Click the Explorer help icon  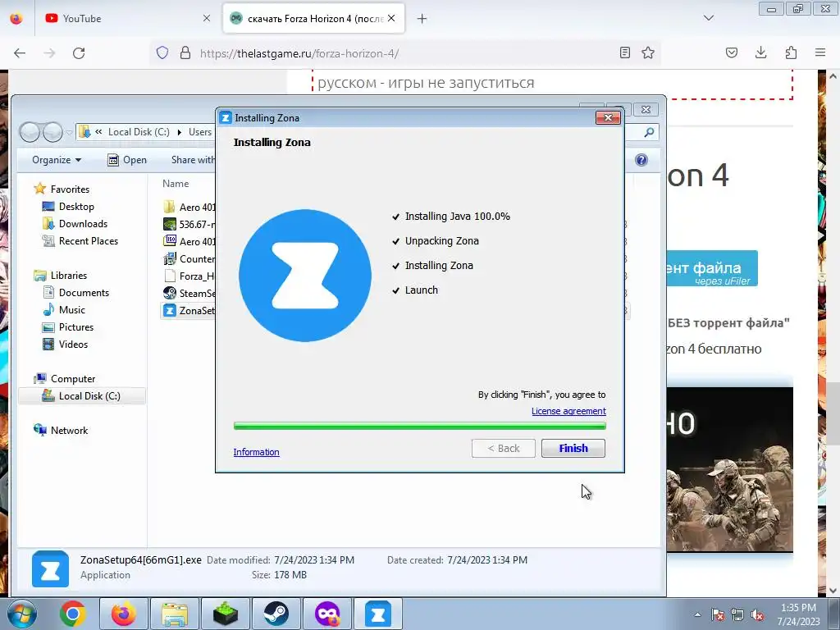point(641,160)
